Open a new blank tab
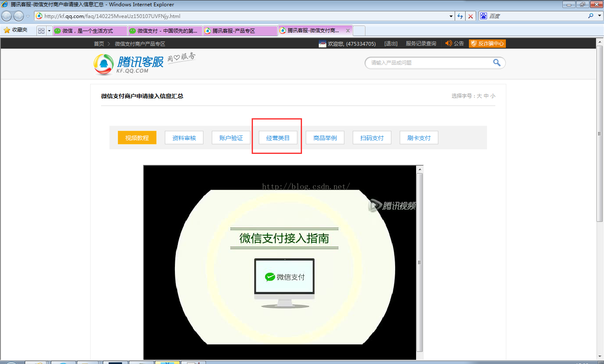This screenshot has width=604, height=364. click(x=359, y=31)
